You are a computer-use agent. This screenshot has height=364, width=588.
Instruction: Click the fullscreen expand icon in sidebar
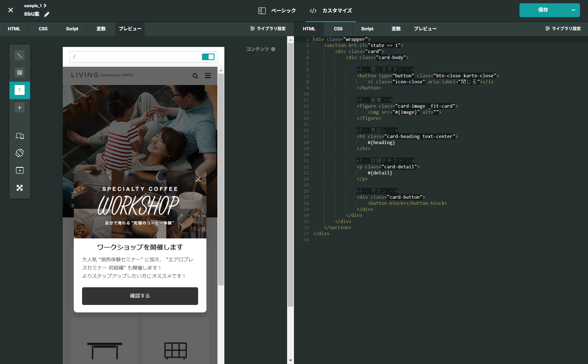pyautogui.click(x=20, y=188)
